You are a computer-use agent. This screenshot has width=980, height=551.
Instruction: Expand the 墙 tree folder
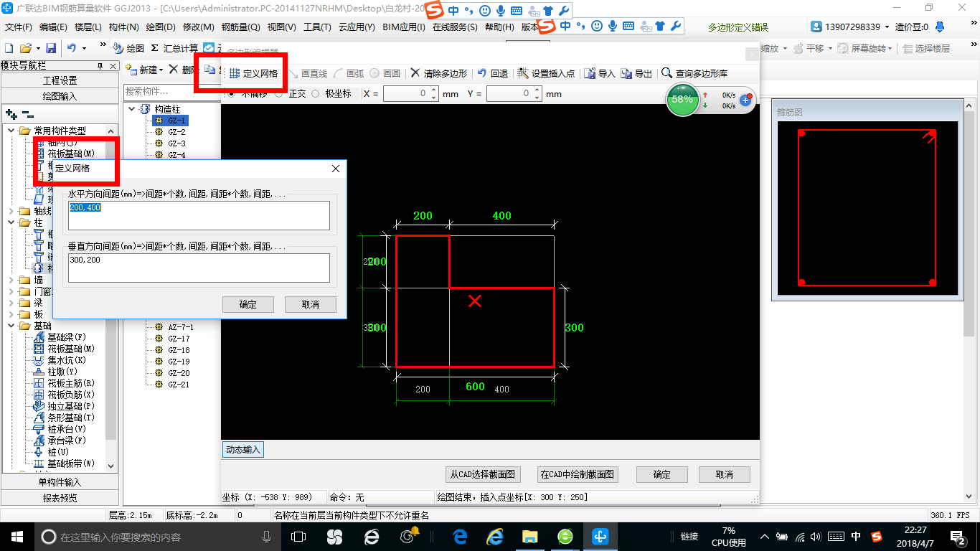pos(12,280)
